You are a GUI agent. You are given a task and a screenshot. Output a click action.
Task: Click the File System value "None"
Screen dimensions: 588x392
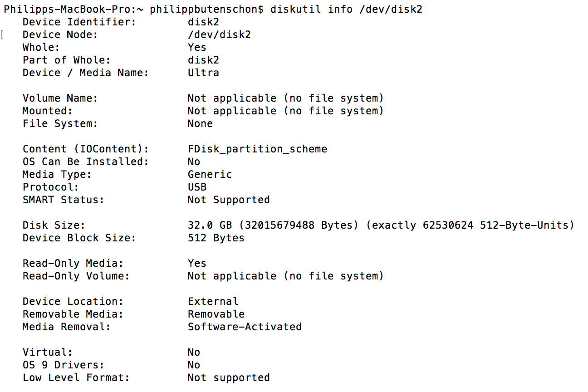tap(200, 123)
